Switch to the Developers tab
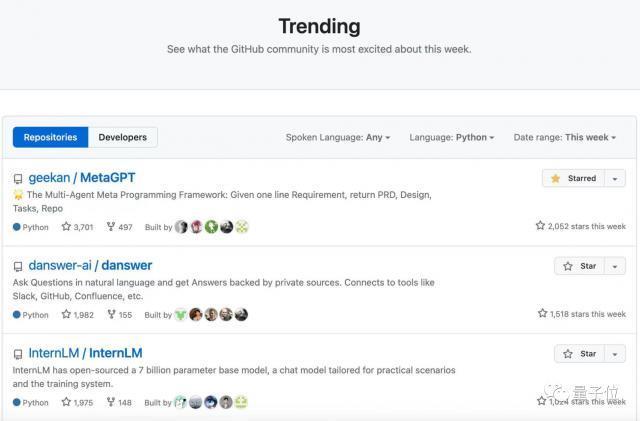The image size is (640, 421). [123, 138]
